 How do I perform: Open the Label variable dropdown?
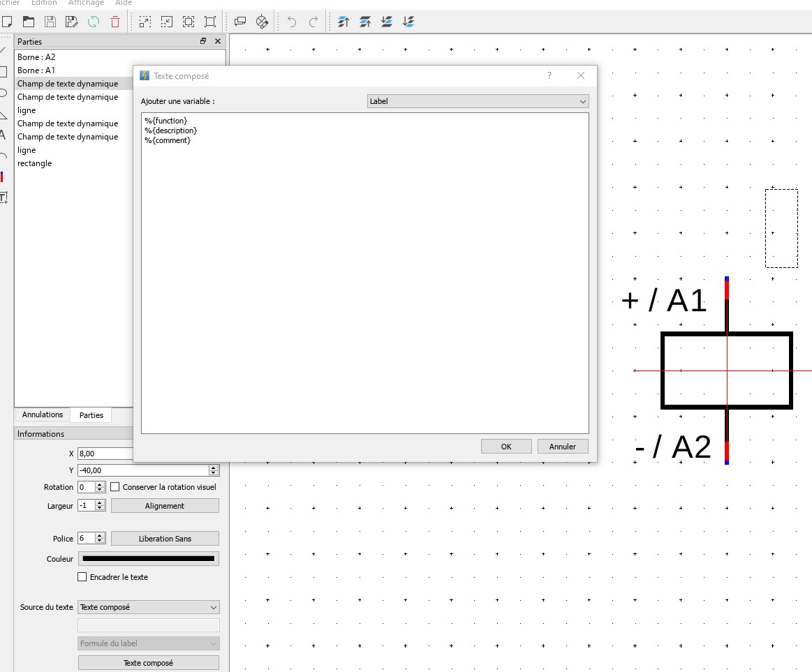click(x=478, y=101)
